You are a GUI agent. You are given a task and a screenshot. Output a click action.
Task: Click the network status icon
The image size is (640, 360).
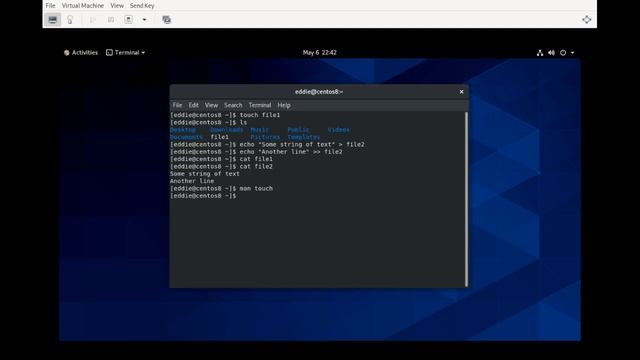[x=540, y=53]
